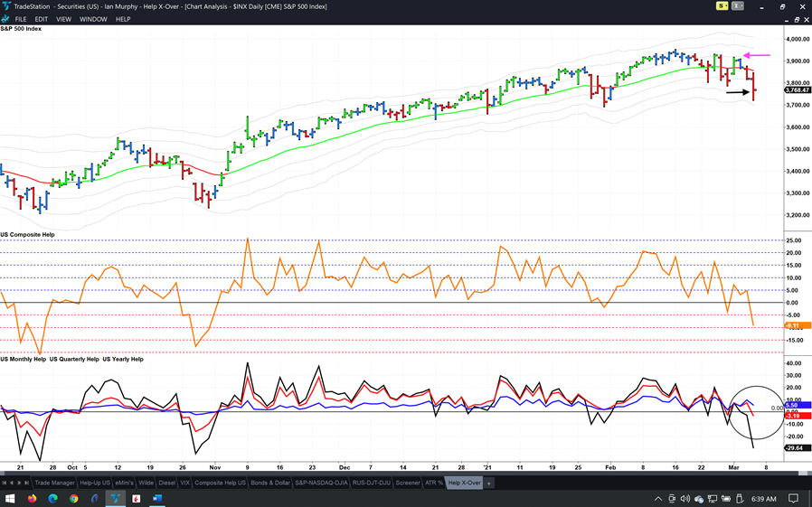Open the HELP menu

click(x=123, y=19)
